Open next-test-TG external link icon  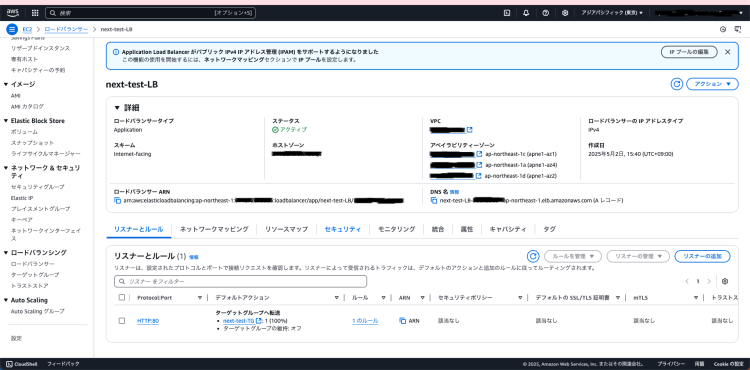tap(259, 321)
